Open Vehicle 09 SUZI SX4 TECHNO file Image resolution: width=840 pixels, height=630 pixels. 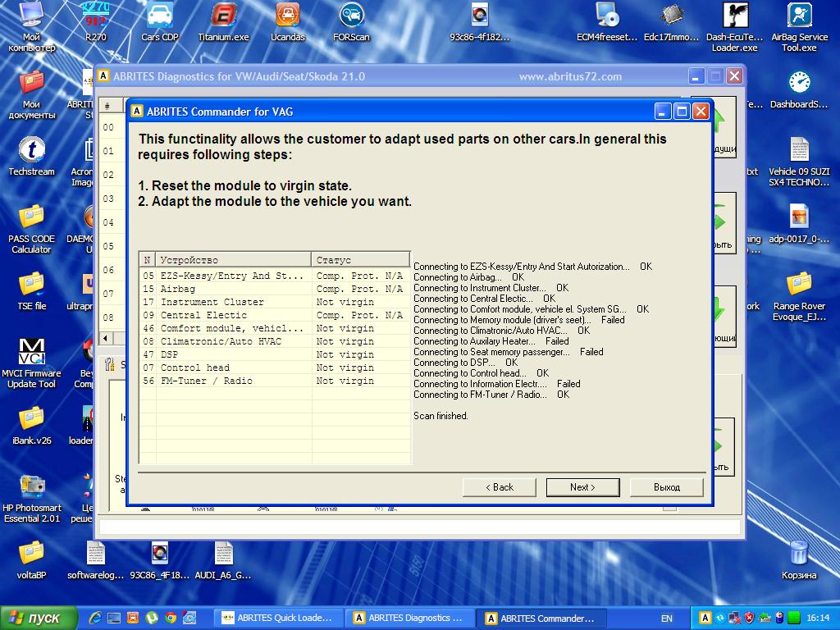[x=799, y=162]
